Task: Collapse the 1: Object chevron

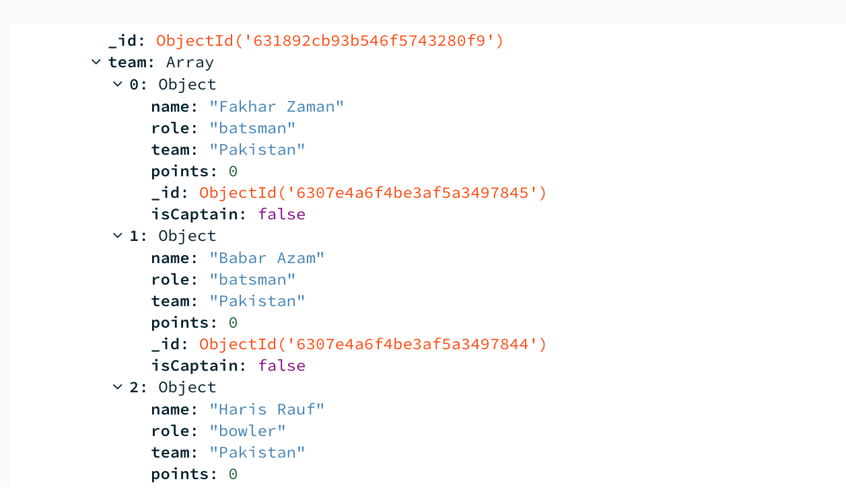Action: [118, 236]
